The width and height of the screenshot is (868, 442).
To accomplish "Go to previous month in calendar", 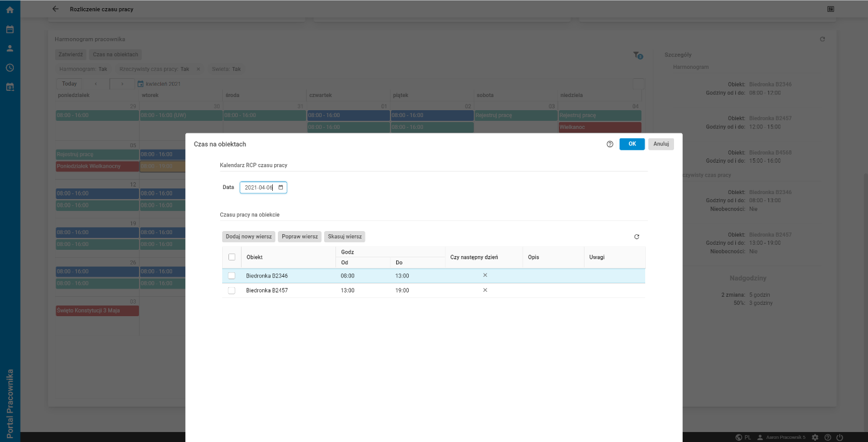I will tap(96, 84).
